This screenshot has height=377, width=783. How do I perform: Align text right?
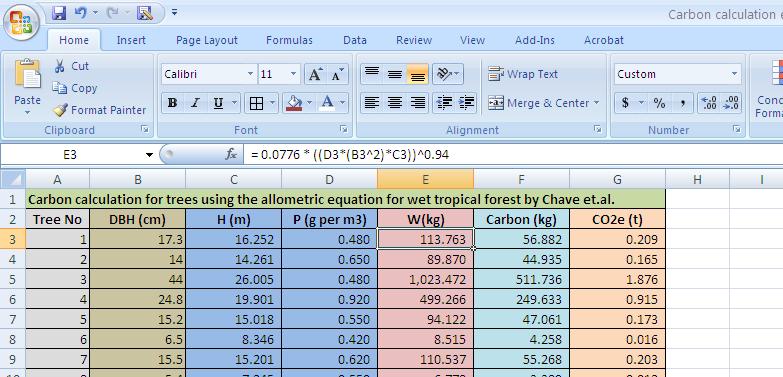click(417, 103)
